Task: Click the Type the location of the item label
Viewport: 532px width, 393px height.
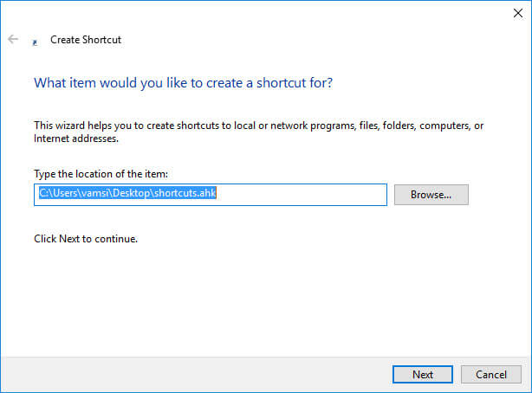Action: [x=101, y=174]
